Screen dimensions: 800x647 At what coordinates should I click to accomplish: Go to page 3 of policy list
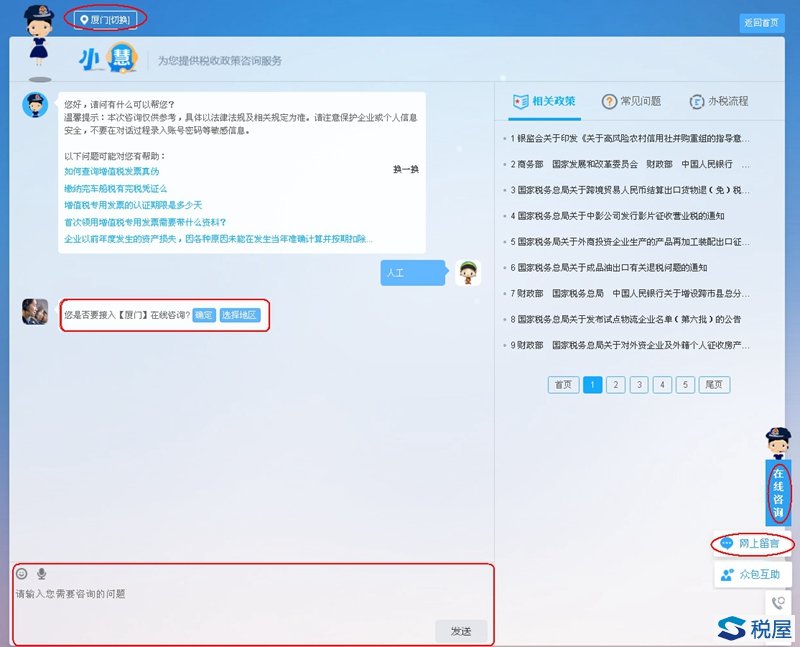(x=639, y=384)
